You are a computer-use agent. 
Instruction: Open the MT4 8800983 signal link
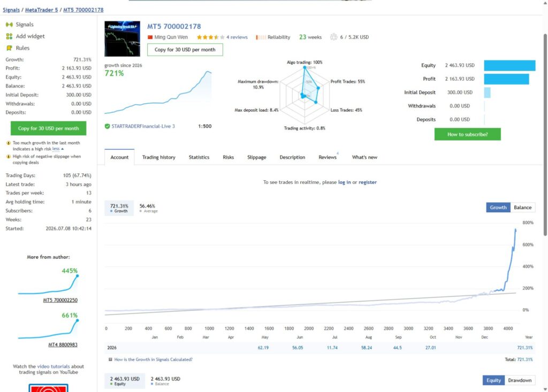(x=63, y=344)
